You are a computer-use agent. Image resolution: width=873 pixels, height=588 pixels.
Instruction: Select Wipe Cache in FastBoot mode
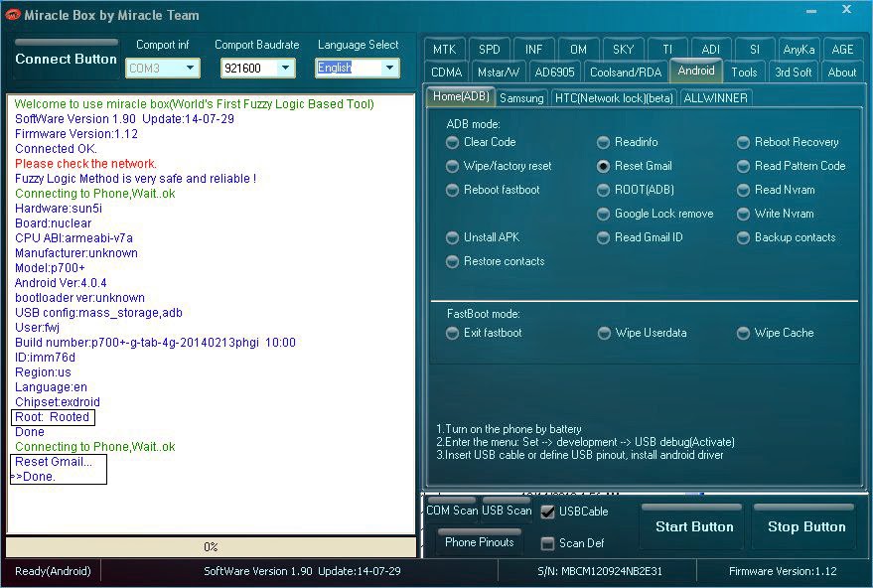click(743, 333)
